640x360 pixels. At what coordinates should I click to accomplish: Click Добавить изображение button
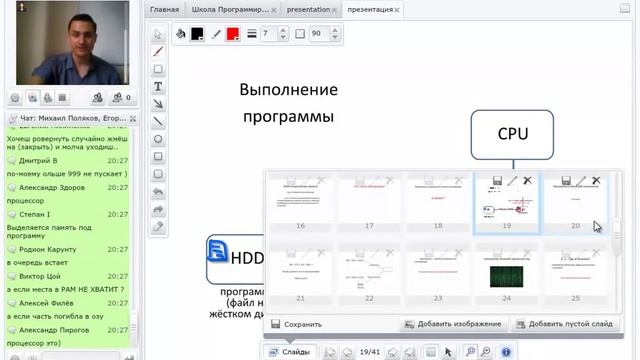(x=453, y=324)
